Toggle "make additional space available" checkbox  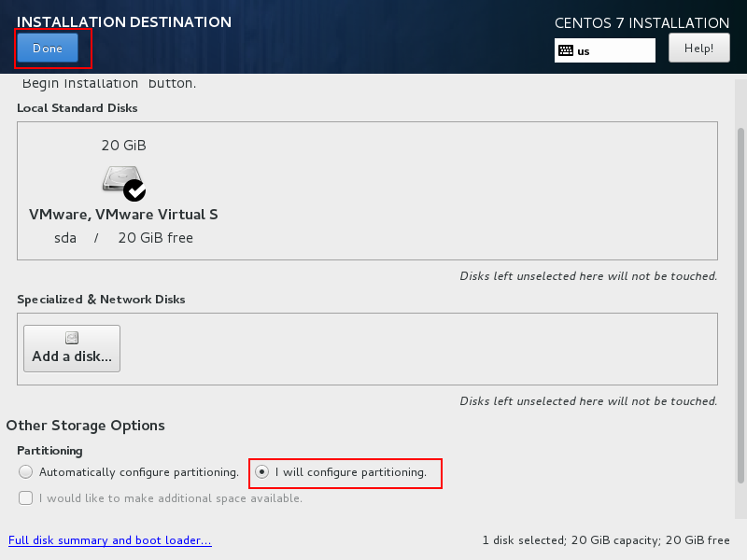pyautogui.click(x=26, y=498)
